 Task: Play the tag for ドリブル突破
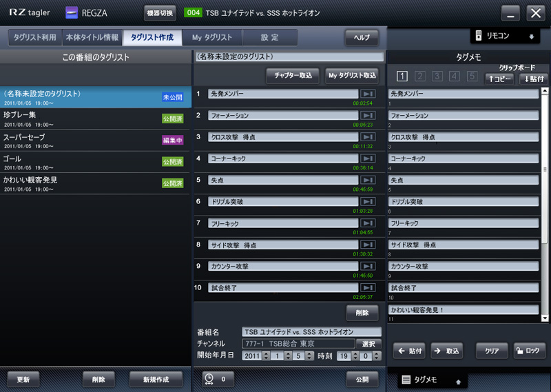click(368, 201)
